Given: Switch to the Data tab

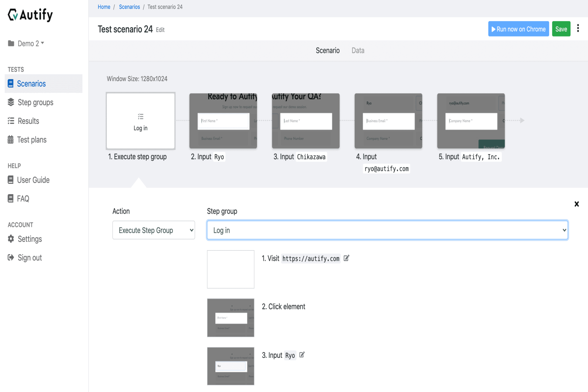Looking at the screenshot, I should click(x=358, y=50).
